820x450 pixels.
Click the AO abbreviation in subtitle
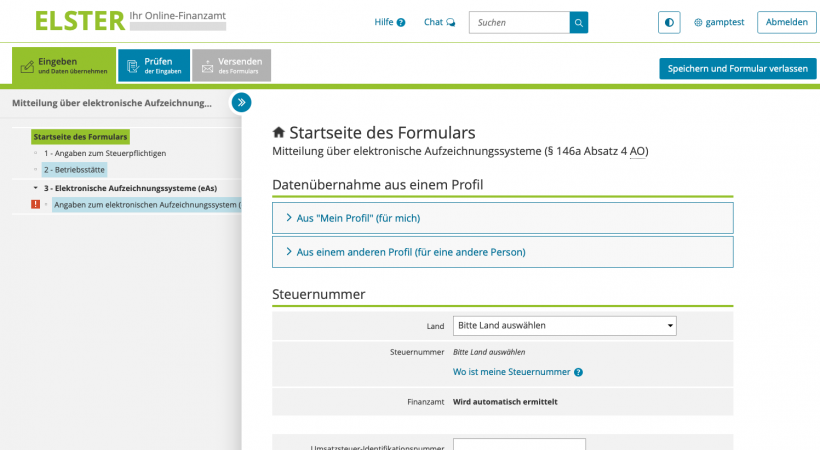[x=637, y=151]
